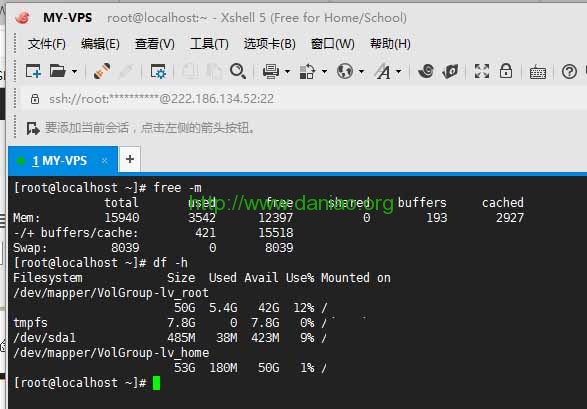Expand the color scheme dropdown arrow
This screenshot has width=587, height=409.
click(x=324, y=71)
